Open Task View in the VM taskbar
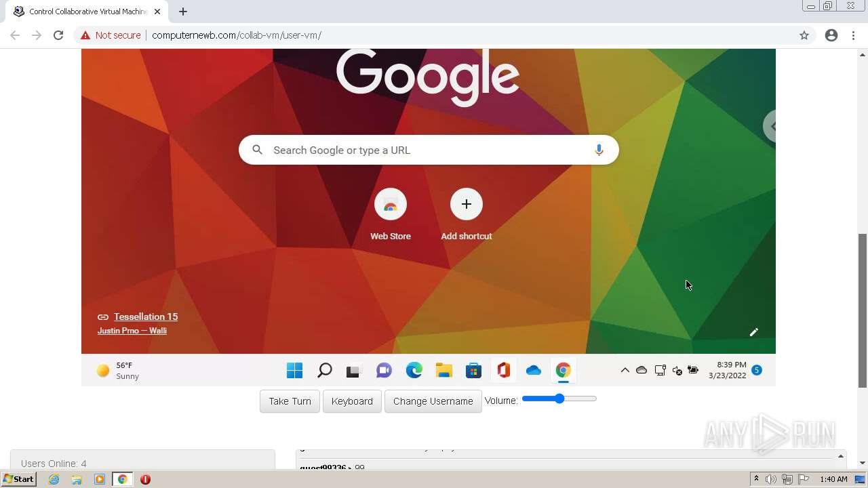Screen dimensions: 868x488 pyautogui.click(x=353, y=371)
